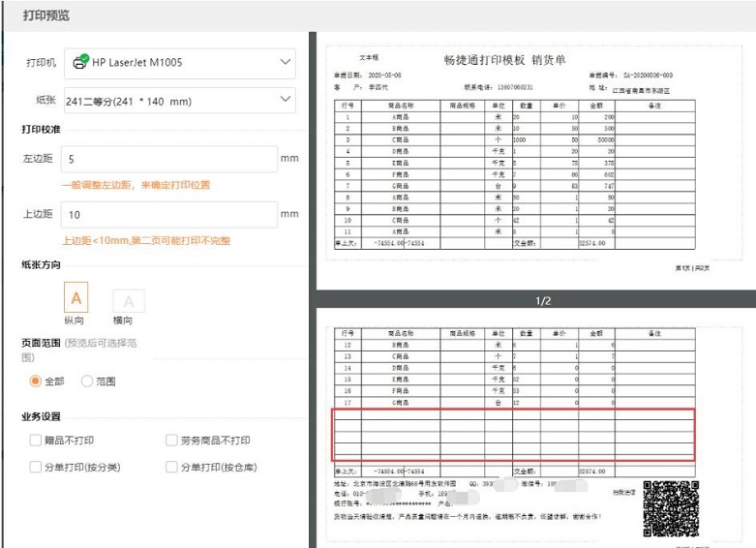Click the QR code in the page 2 preview
The width and height of the screenshot is (756, 548).
[671, 508]
